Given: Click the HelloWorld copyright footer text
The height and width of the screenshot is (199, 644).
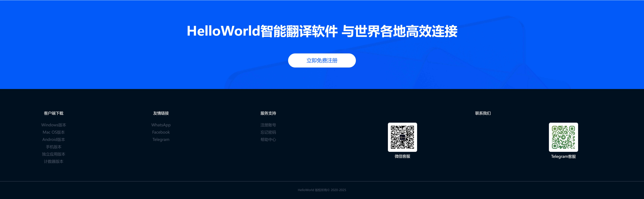Looking at the screenshot, I should point(322,190).
